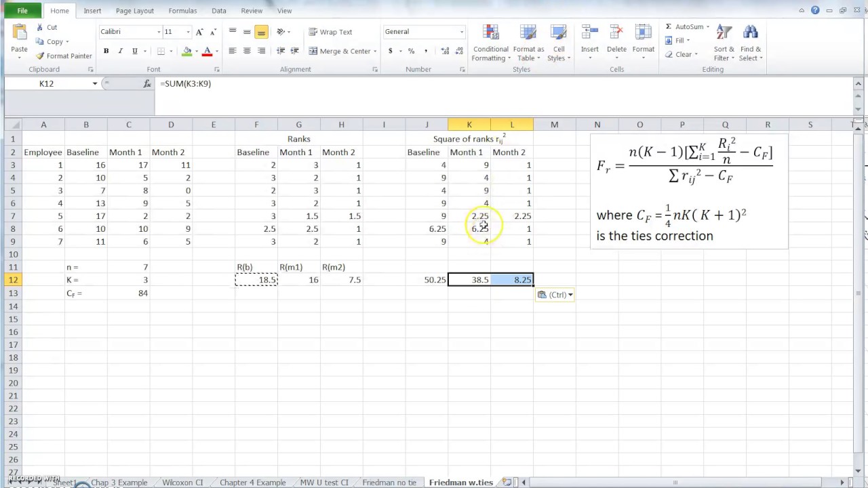Toggle Underline formatting

[134, 52]
